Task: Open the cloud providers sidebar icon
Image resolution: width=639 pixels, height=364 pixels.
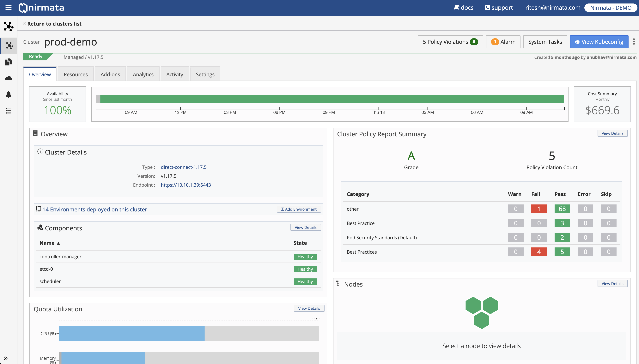Action: tap(9, 78)
